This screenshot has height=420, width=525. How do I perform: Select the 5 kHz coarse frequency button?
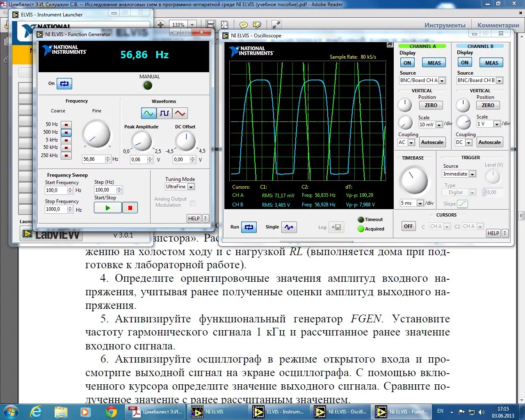click(66, 140)
